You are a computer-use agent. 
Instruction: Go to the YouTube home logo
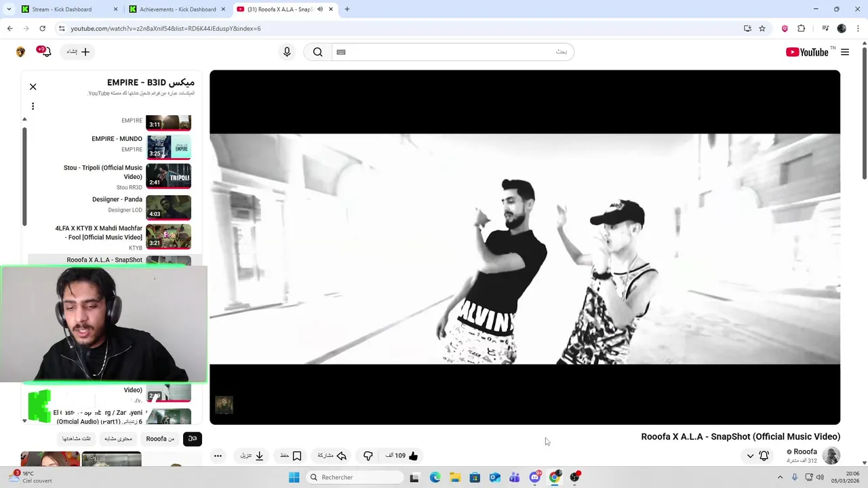[x=807, y=52]
